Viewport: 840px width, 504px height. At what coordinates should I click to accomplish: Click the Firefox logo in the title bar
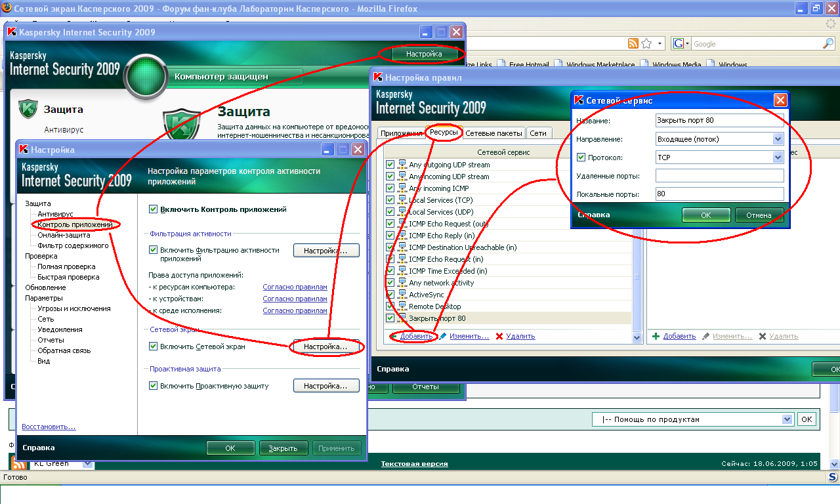point(7,8)
